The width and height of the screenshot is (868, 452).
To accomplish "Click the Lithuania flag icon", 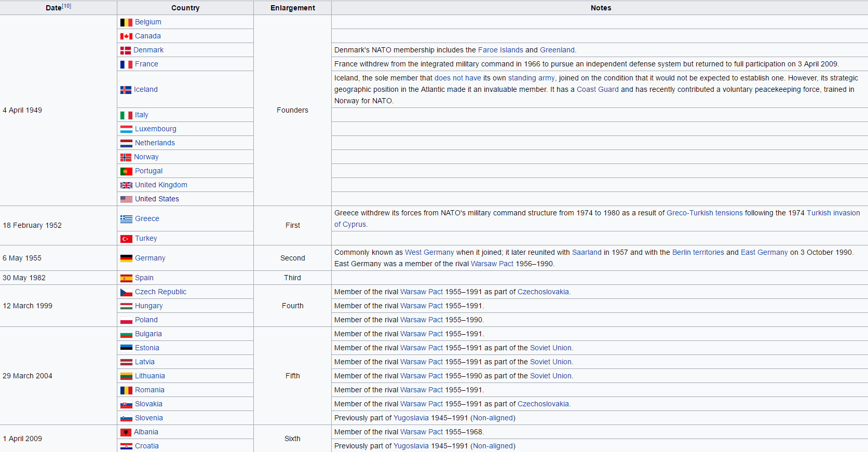I will point(126,376).
